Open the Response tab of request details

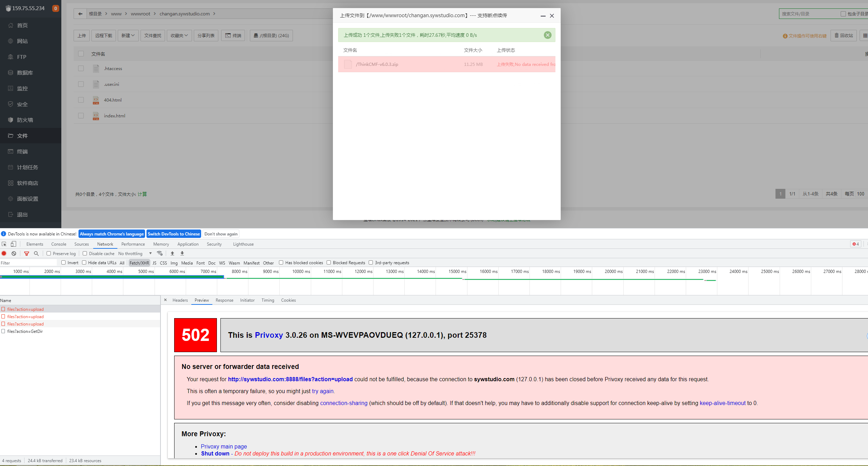point(224,300)
